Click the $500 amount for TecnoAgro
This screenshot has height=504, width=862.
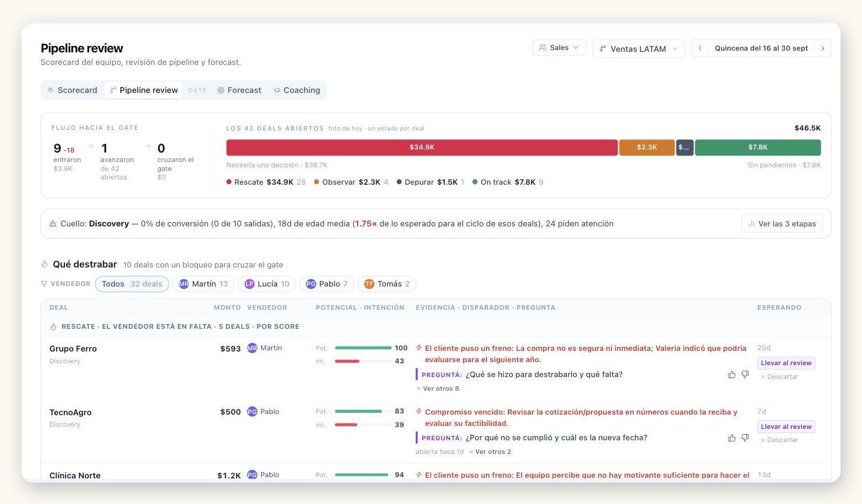click(x=231, y=412)
